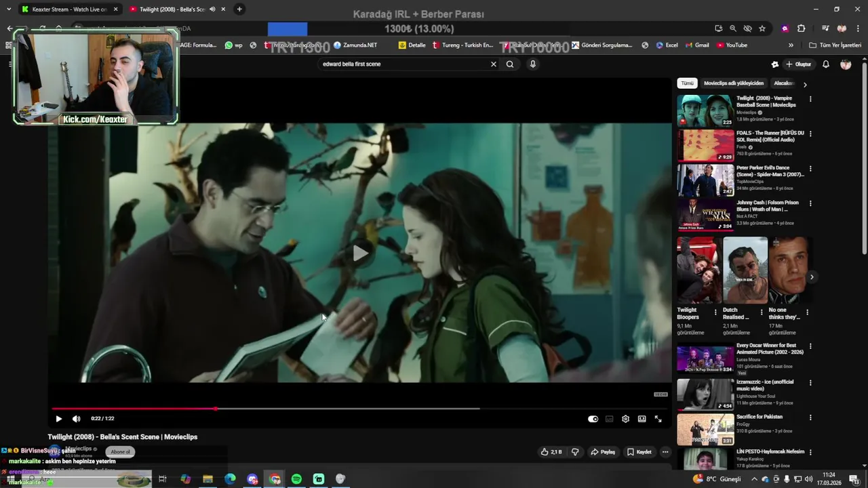Viewport: 868px width, 488px height.
Task: Open the Chrome three-dot menu
Action: [858, 28]
